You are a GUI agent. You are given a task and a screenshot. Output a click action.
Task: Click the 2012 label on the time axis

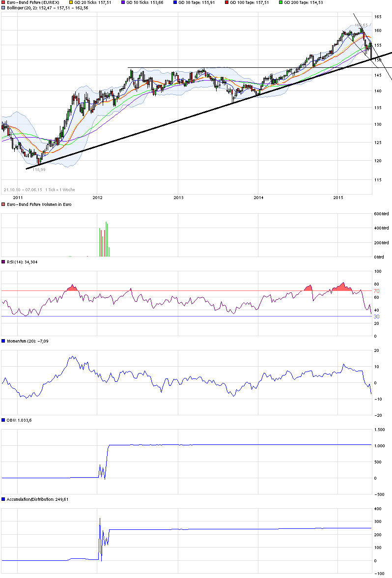97,198
